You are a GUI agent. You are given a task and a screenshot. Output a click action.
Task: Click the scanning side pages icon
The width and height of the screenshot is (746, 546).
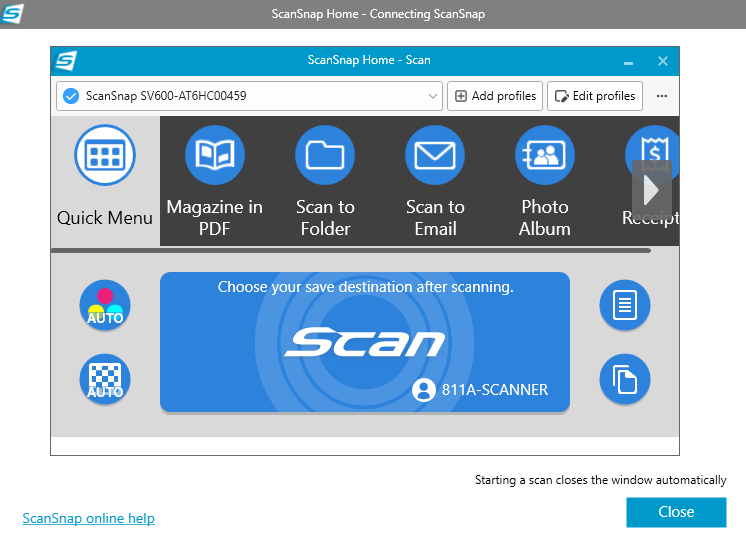(x=625, y=380)
